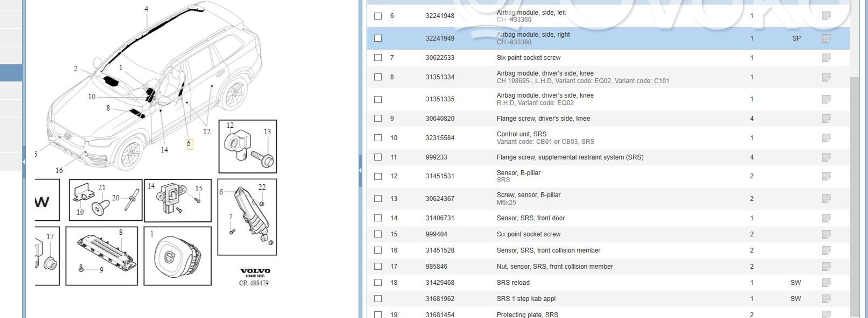The height and width of the screenshot is (318, 868).
Task: Click note icon for Nut, sensor, SRS row
Action: click(x=826, y=266)
